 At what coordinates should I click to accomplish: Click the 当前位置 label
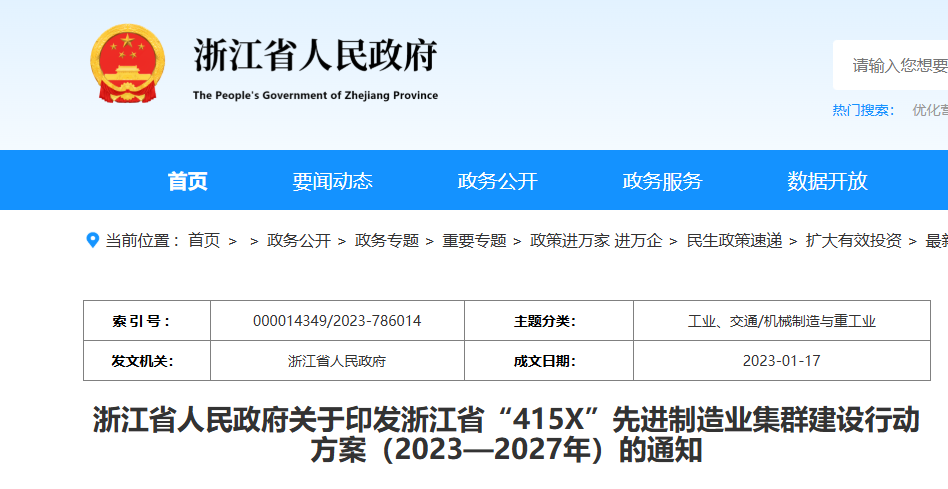(143, 241)
